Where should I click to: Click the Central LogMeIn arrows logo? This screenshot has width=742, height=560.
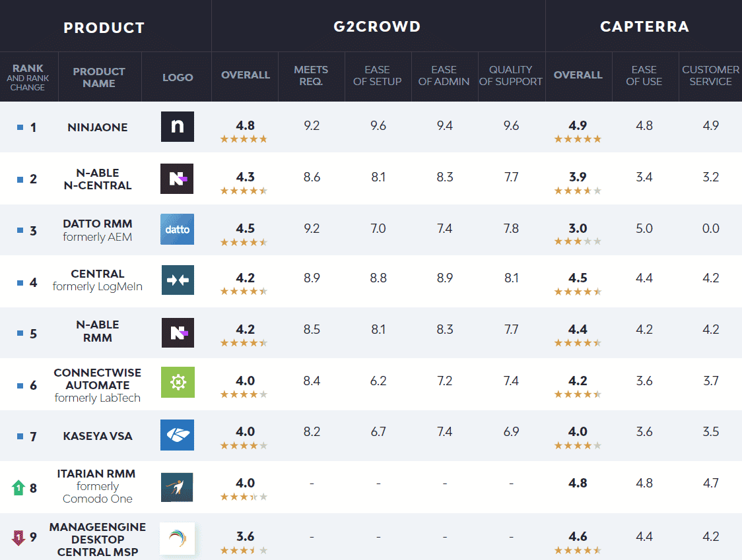[177, 280]
